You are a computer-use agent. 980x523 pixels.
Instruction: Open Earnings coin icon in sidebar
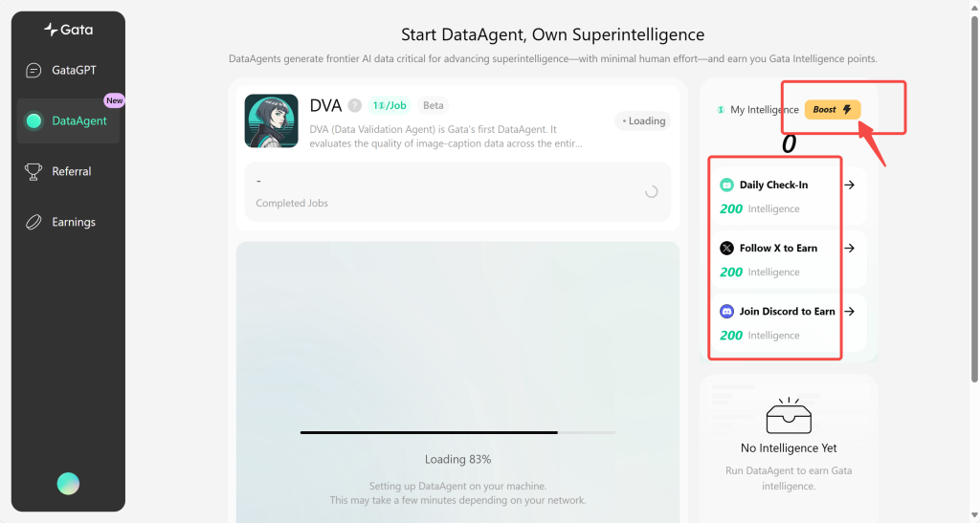click(33, 222)
